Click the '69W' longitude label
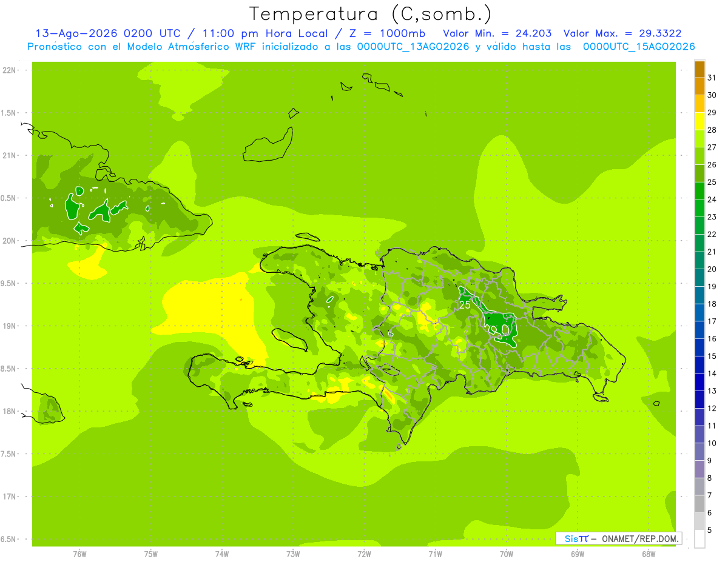The height and width of the screenshot is (562, 728). [578, 554]
